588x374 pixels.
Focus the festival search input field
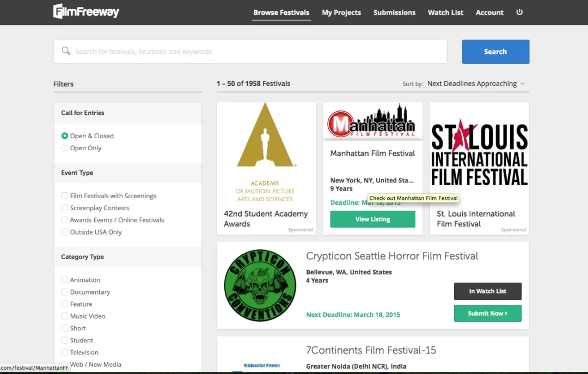pyautogui.click(x=250, y=51)
